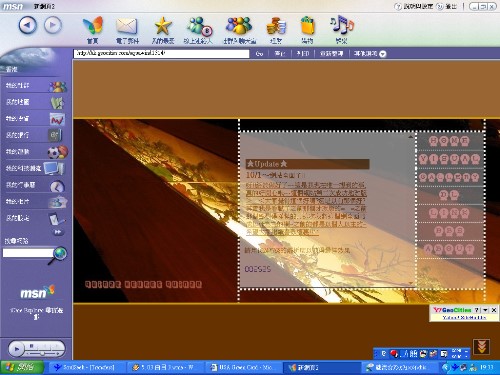Open the gold star favorites icon

[163, 26]
